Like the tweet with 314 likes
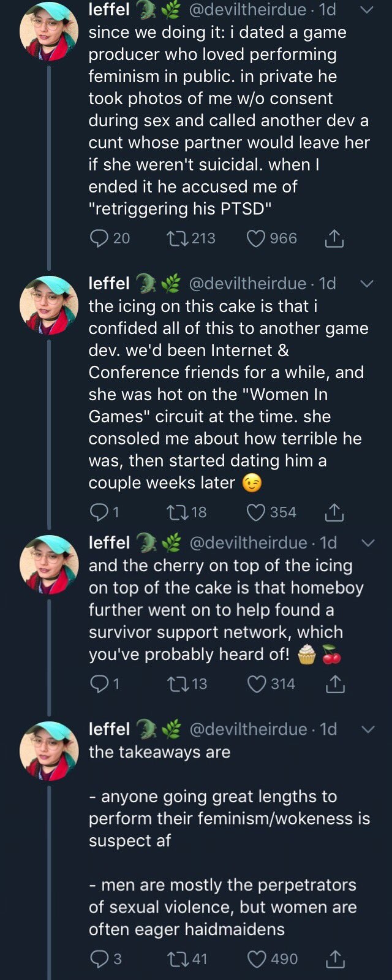 (x=257, y=684)
